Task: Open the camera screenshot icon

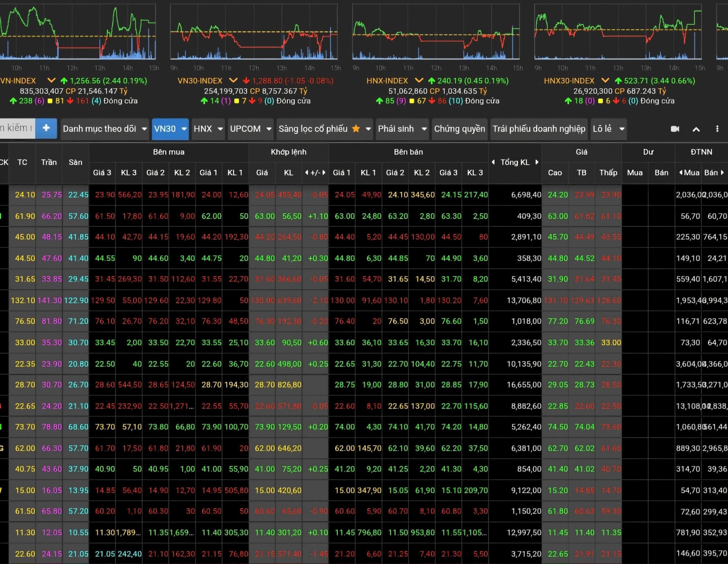Action: click(675, 129)
